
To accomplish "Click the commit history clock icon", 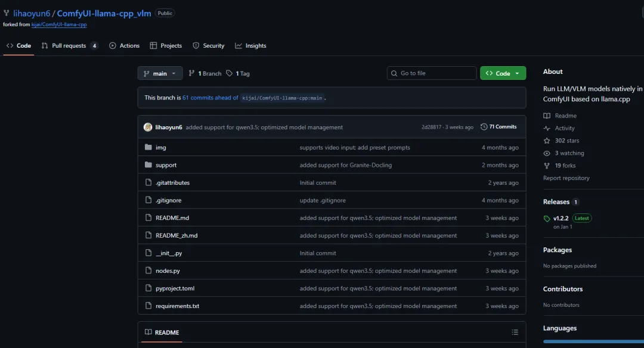I will click(x=484, y=127).
